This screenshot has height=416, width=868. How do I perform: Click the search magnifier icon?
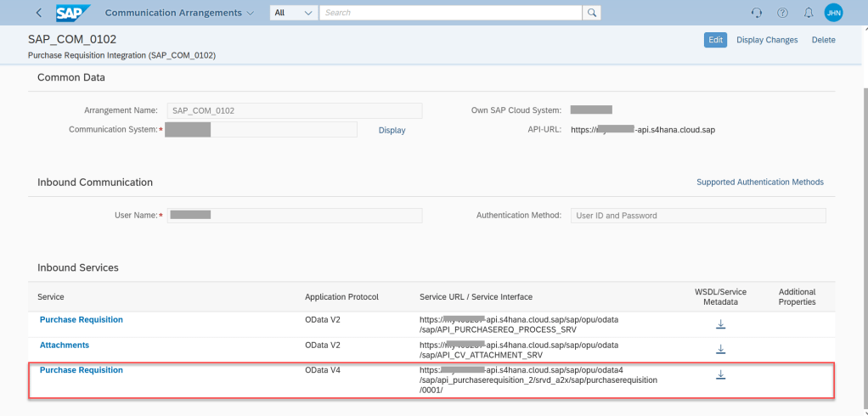592,13
